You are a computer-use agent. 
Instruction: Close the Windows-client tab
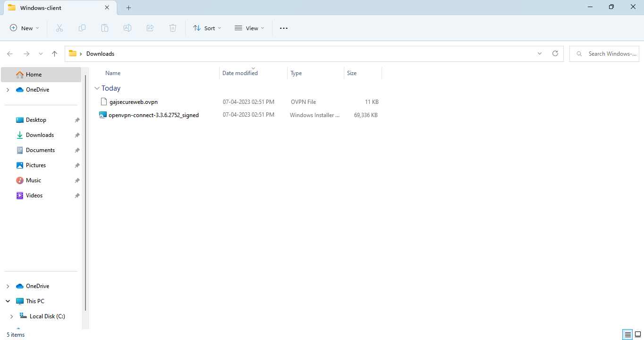[x=107, y=8]
